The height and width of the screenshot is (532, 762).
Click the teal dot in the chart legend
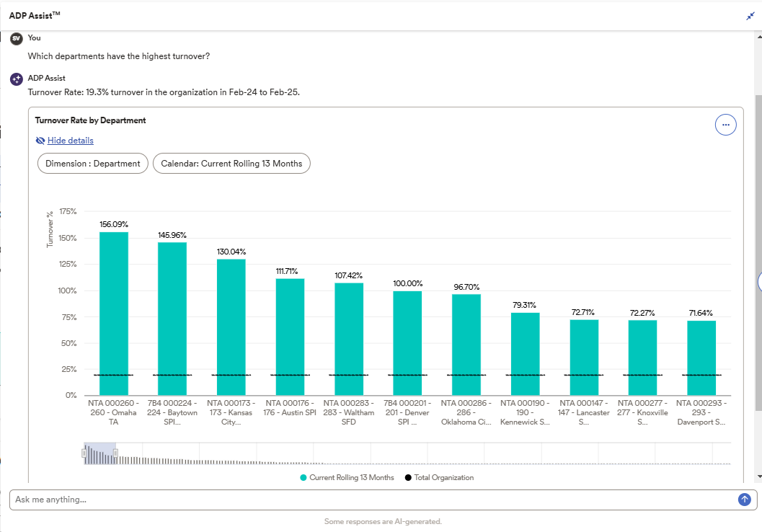pos(304,477)
